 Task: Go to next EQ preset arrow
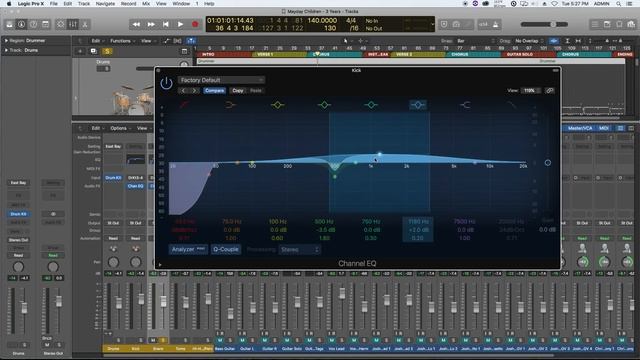(194, 91)
